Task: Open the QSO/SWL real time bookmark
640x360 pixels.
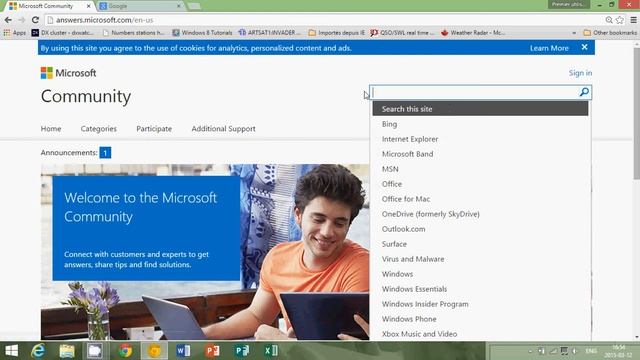Action: pos(402,33)
